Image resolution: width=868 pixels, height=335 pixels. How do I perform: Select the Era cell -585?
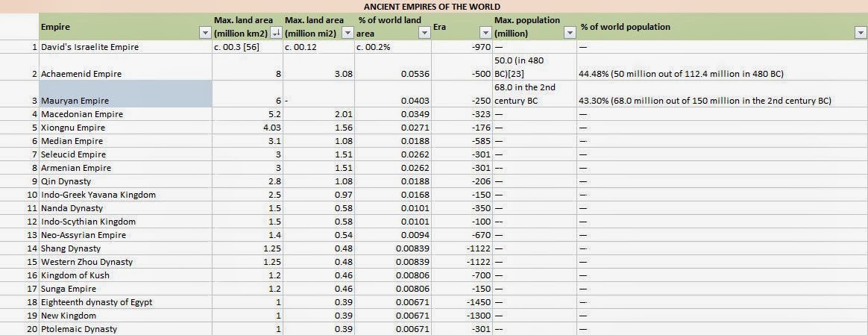pos(462,141)
